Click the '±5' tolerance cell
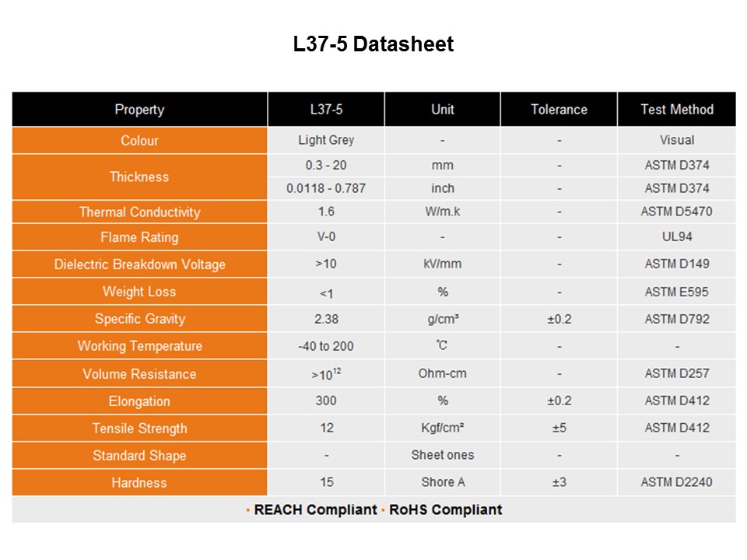 559,428
